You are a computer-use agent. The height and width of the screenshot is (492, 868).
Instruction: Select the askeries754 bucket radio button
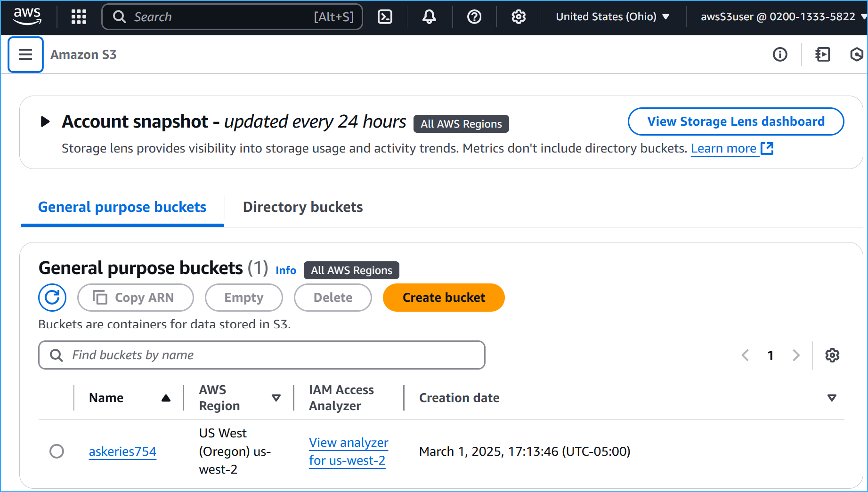(57, 451)
